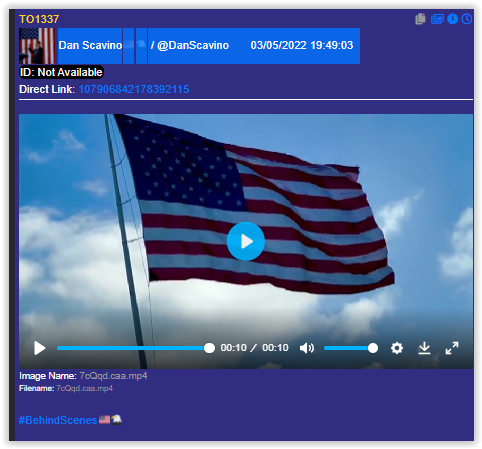Toggle fullscreen mode for the video
Image resolution: width=482 pixels, height=449 pixels.
pos(452,348)
